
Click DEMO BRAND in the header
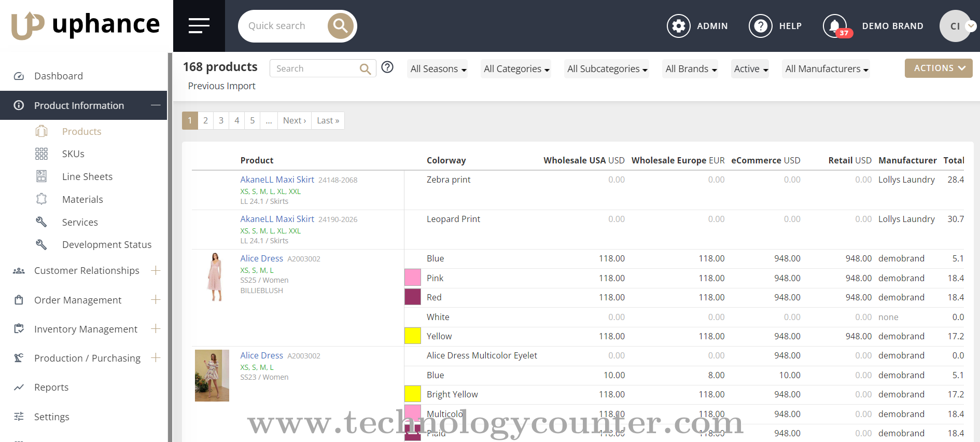click(x=892, y=26)
